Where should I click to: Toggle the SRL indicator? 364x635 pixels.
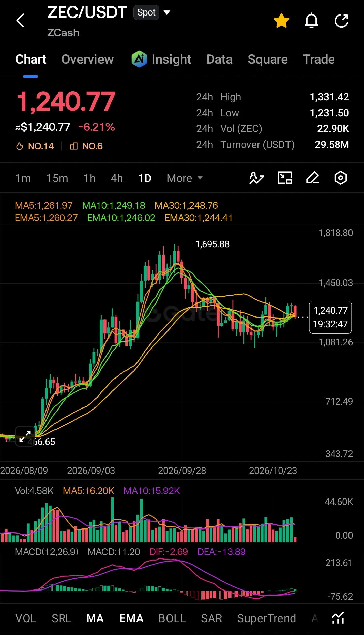pos(61,618)
